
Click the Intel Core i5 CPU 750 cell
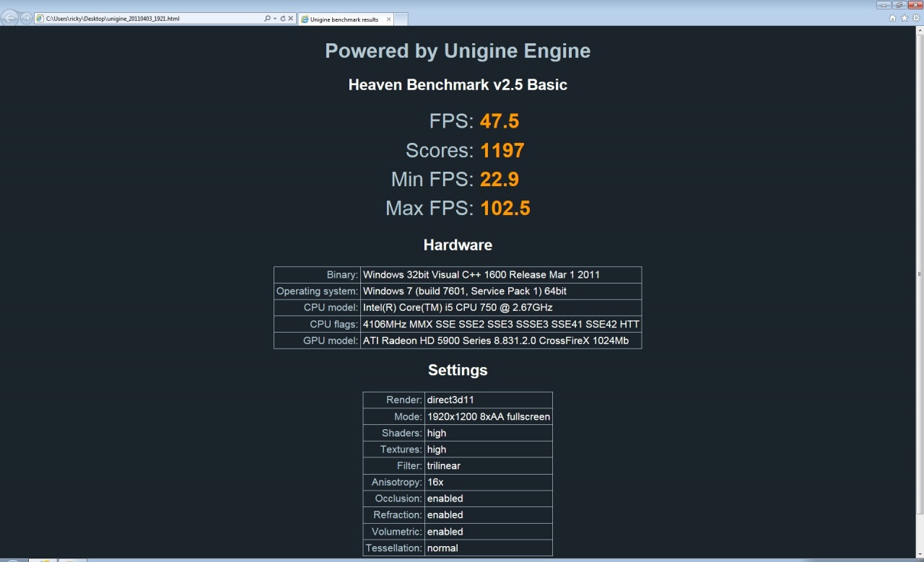pos(501,308)
